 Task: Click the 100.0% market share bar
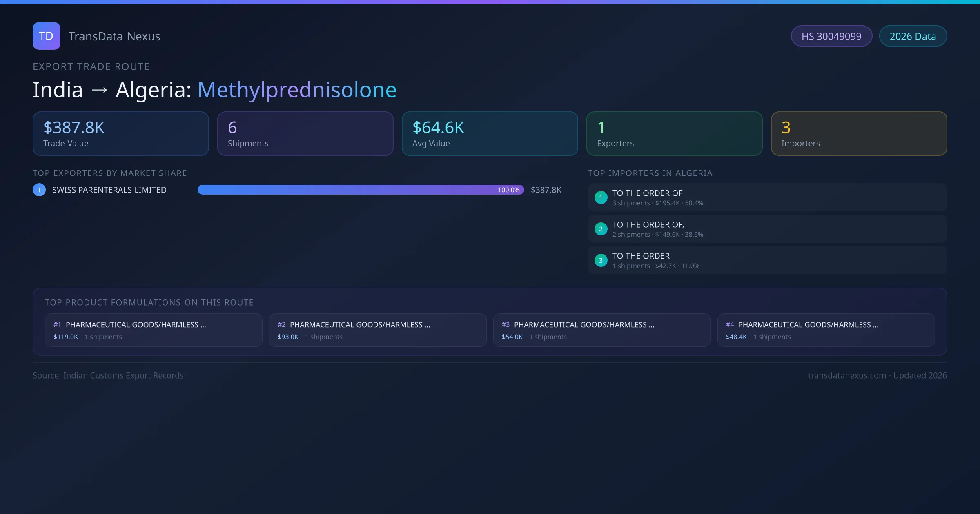[x=361, y=190]
